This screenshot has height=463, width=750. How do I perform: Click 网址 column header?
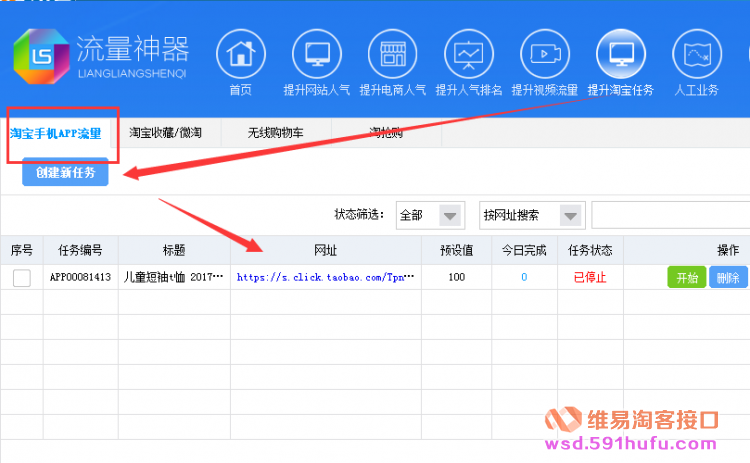tap(326, 250)
